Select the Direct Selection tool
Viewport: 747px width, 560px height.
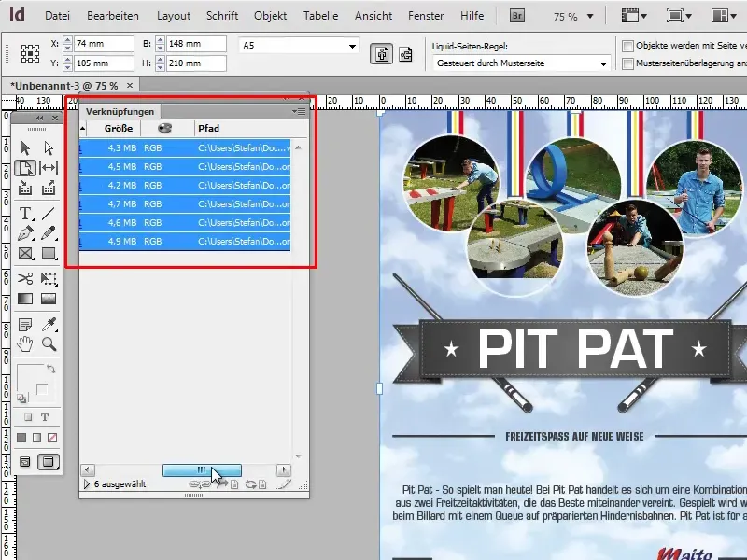tap(48, 147)
